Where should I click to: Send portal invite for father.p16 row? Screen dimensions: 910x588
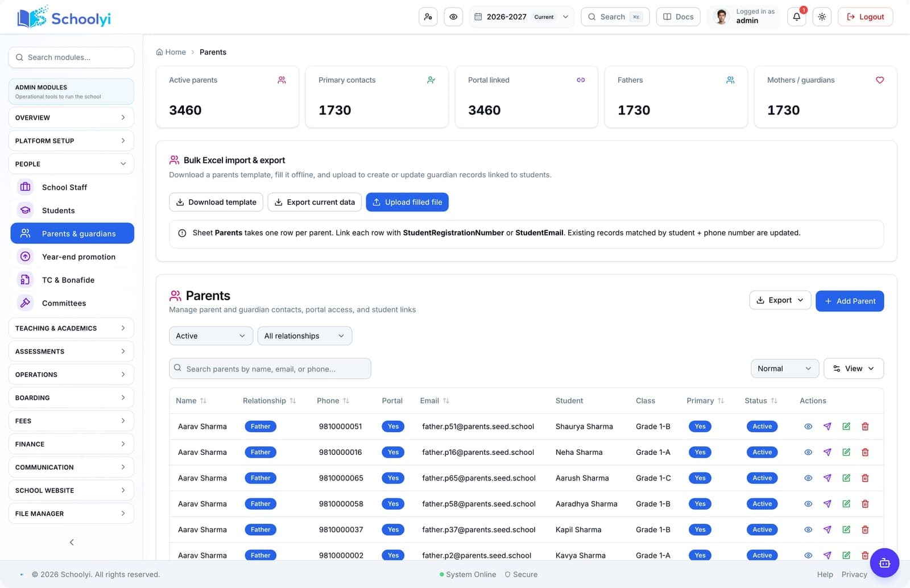tap(828, 452)
